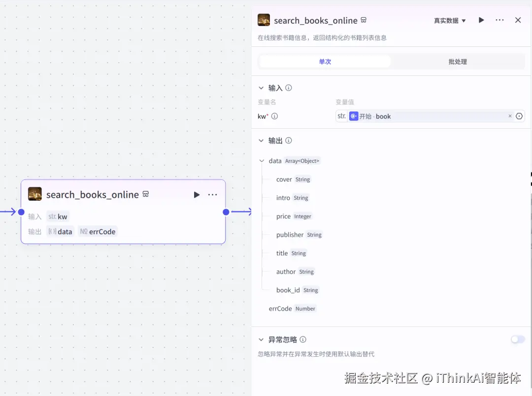Clear the kw value using the × button

(510, 116)
